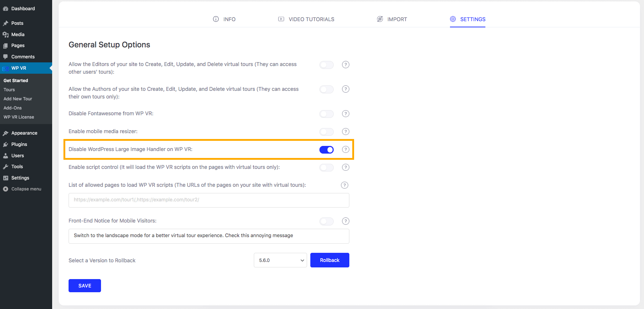Open help icon for Front-End Notice option

346,221
